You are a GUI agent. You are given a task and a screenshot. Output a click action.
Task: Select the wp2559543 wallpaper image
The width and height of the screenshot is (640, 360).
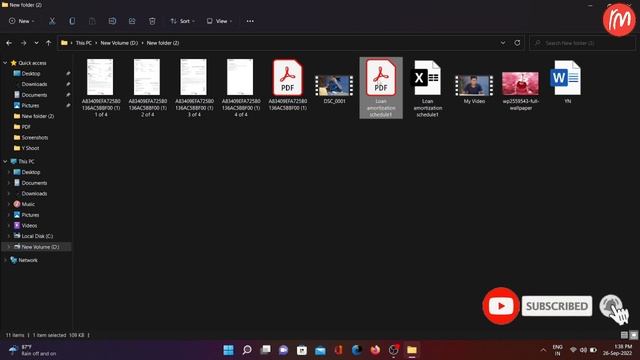(520, 91)
